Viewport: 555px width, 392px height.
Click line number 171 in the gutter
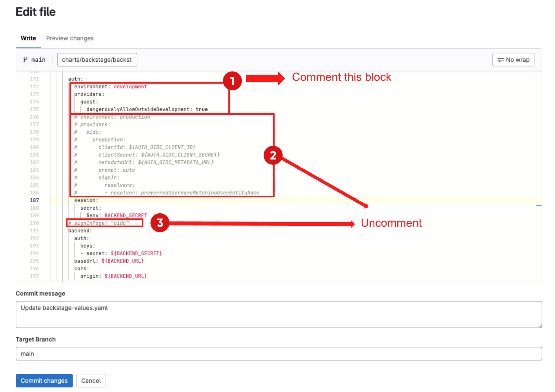[34, 78]
